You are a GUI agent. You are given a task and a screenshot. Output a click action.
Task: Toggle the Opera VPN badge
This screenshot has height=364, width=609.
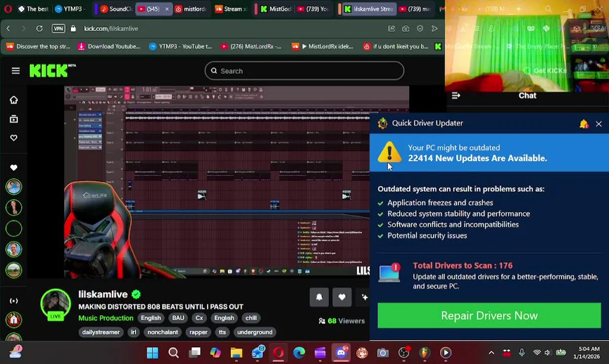58,29
